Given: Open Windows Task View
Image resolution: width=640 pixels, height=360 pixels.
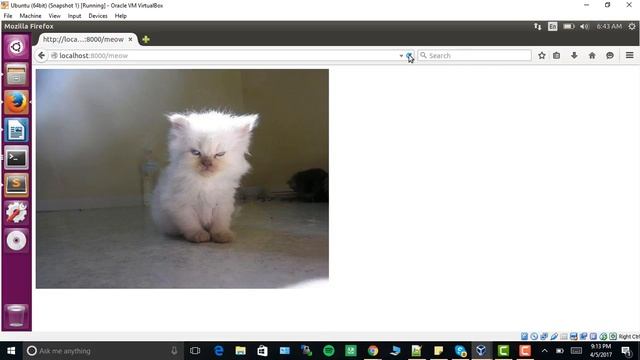Looking at the screenshot, I should click(x=195, y=351).
